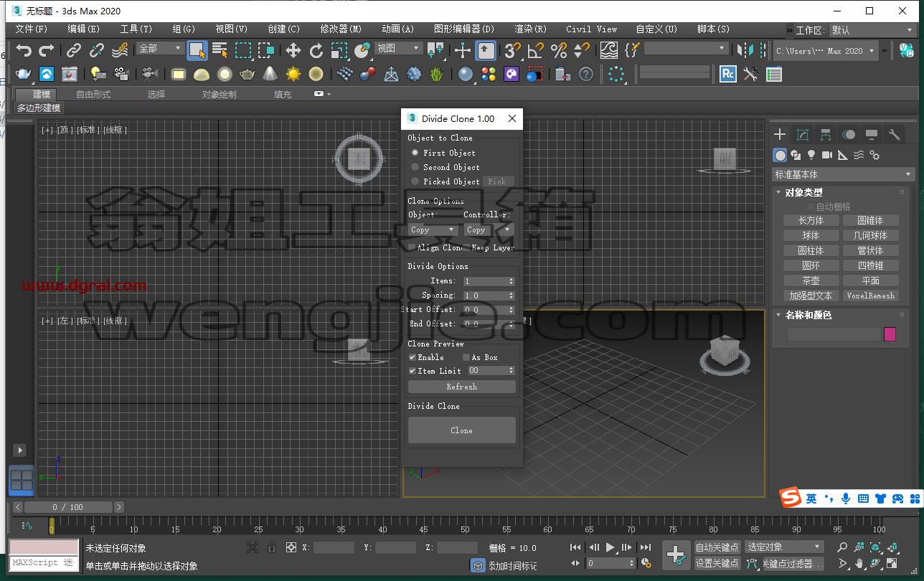Open reference coordinate 视图 dropdown
Image resolution: width=924 pixels, height=581 pixels.
pos(398,49)
